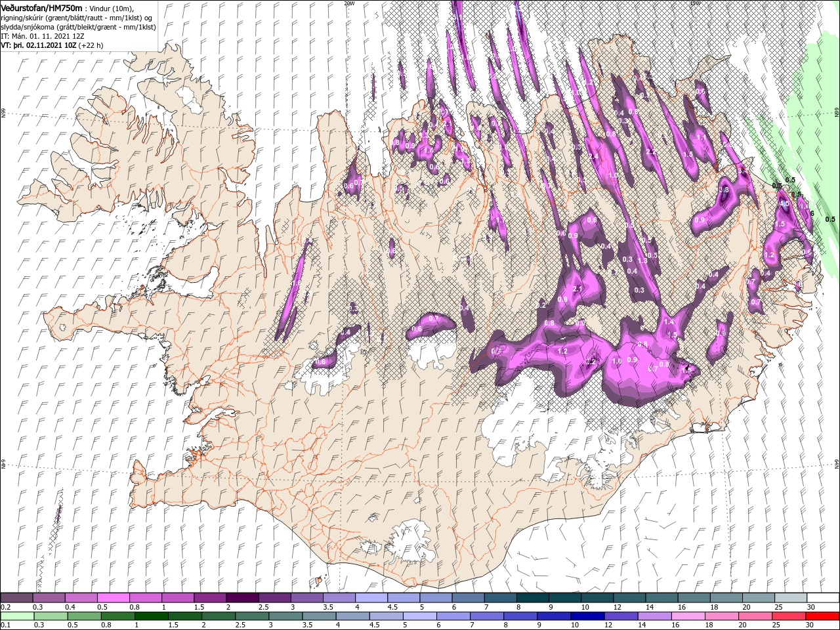Click the palest green rain swatch between 0.1 and 0.3

tap(17, 616)
